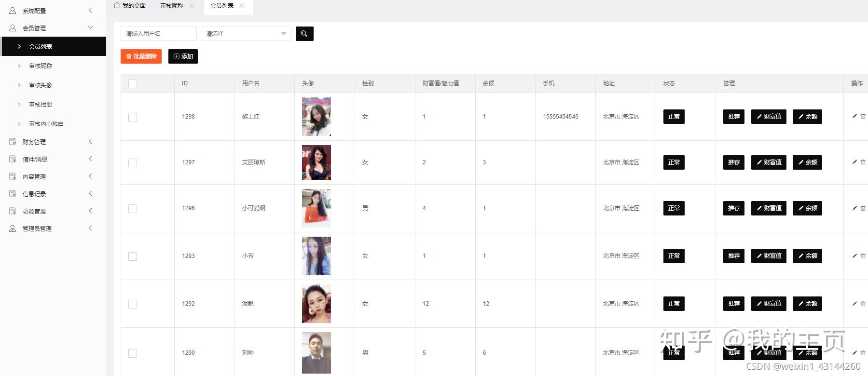Click delete trash icon for user 1292

pos(863,303)
